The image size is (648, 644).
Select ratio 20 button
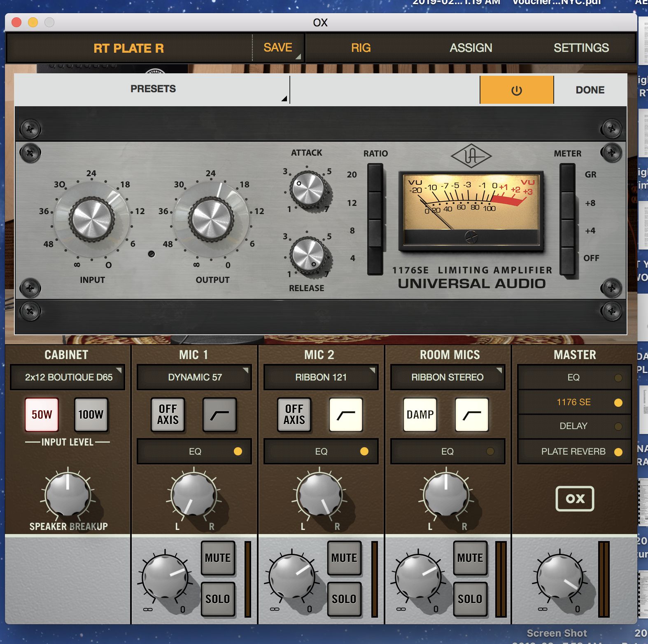375,177
